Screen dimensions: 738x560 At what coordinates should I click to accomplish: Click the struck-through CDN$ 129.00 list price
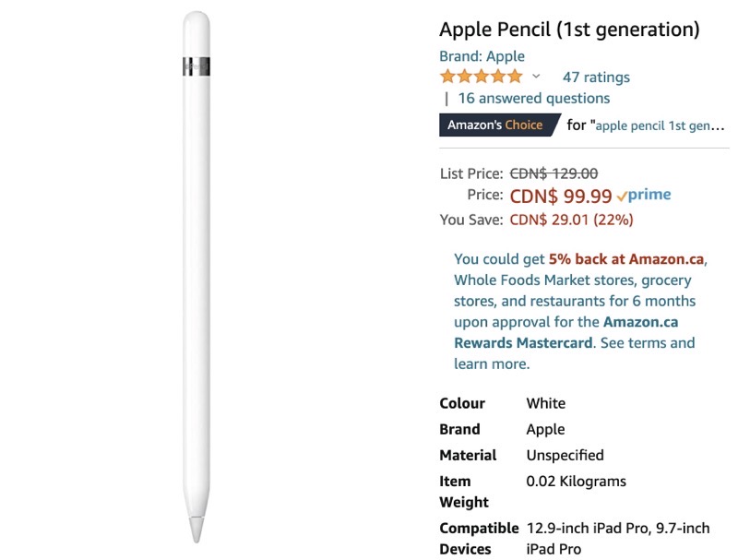tap(553, 173)
